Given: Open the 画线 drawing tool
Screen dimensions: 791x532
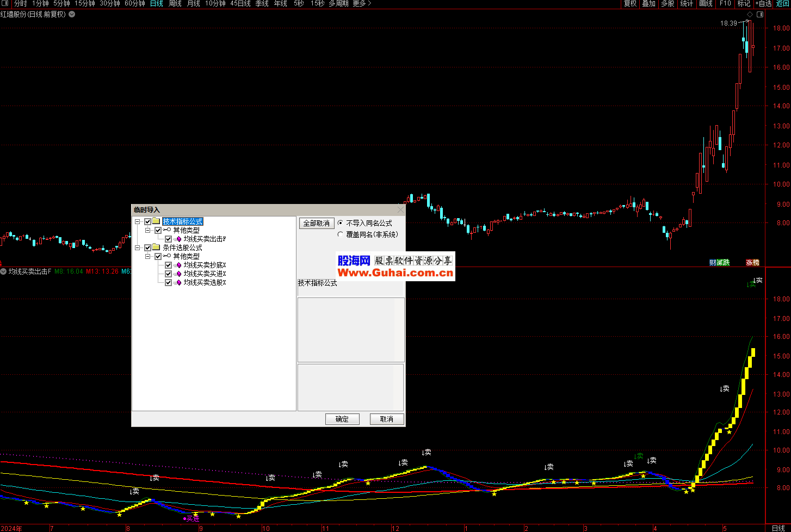Looking at the screenshot, I should point(706,4).
